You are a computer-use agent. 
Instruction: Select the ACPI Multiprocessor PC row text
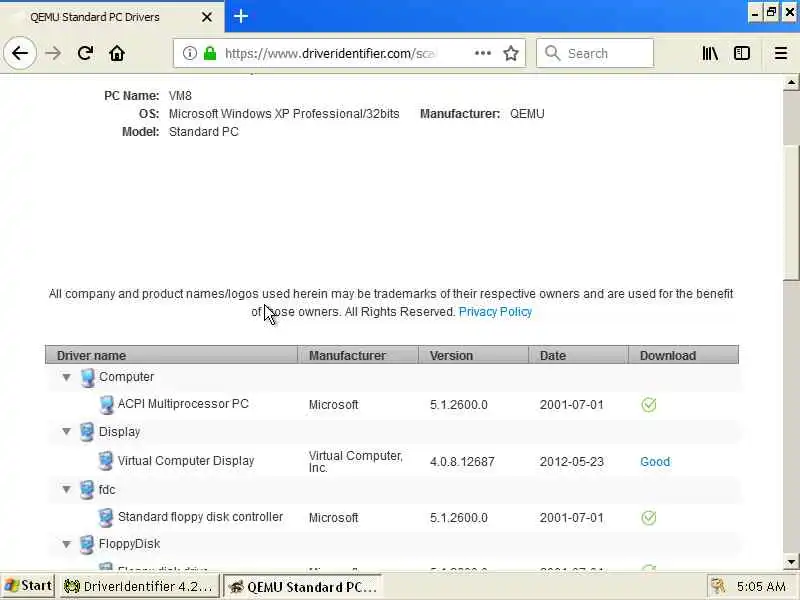click(x=183, y=404)
